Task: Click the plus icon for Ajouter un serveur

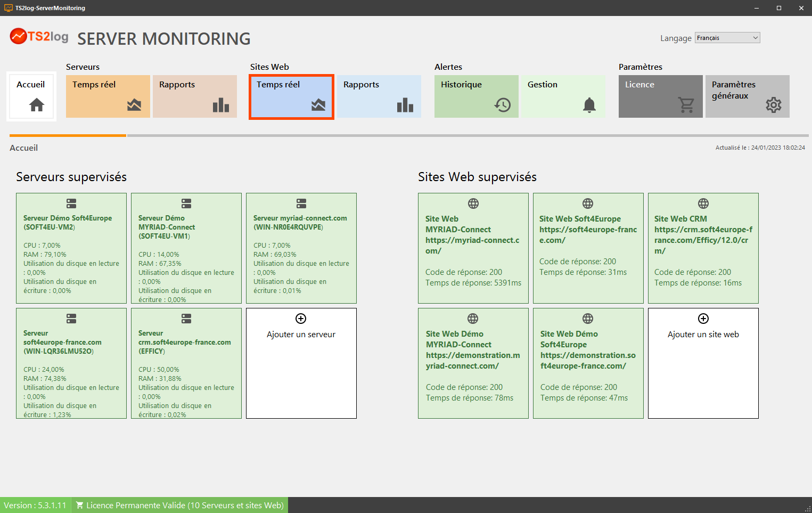Action: pyautogui.click(x=301, y=319)
